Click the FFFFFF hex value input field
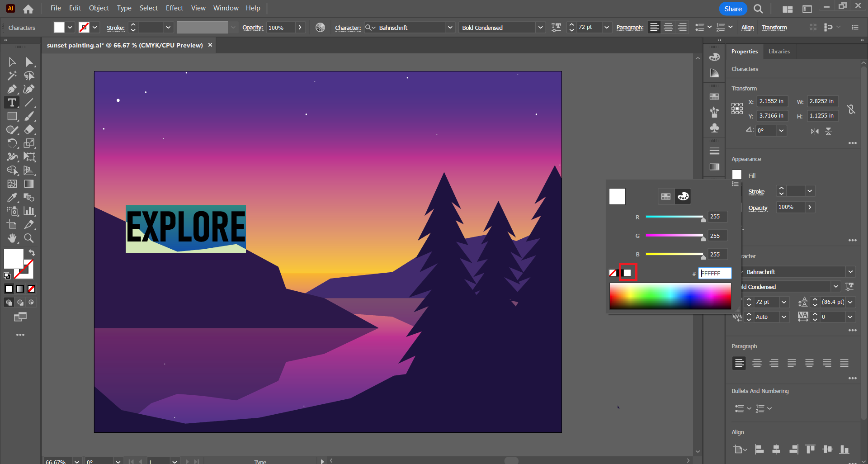Image resolution: width=868 pixels, height=464 pixels. tap(715, 273)
